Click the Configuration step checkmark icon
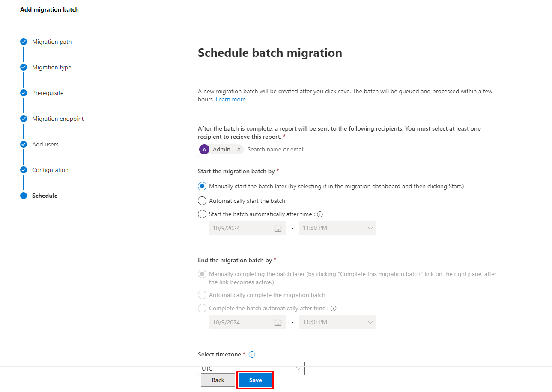 point(24,170)
